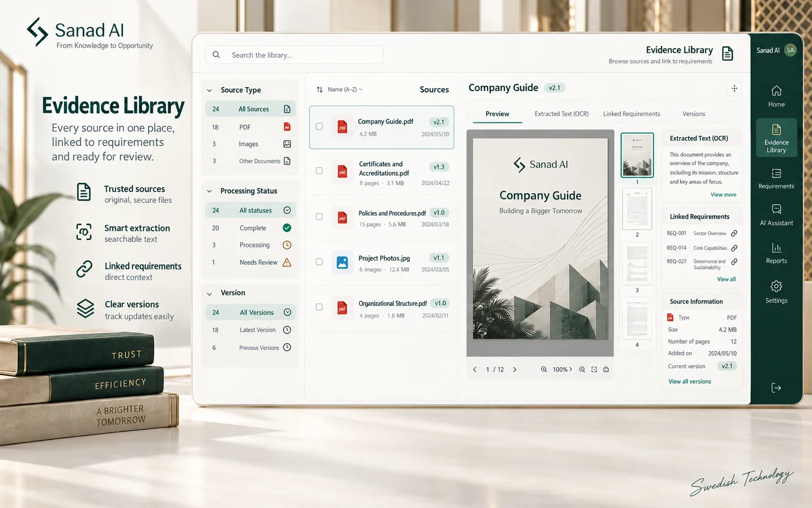
Task: Filter by Needs Review status
Action: (x=251, y=262)
